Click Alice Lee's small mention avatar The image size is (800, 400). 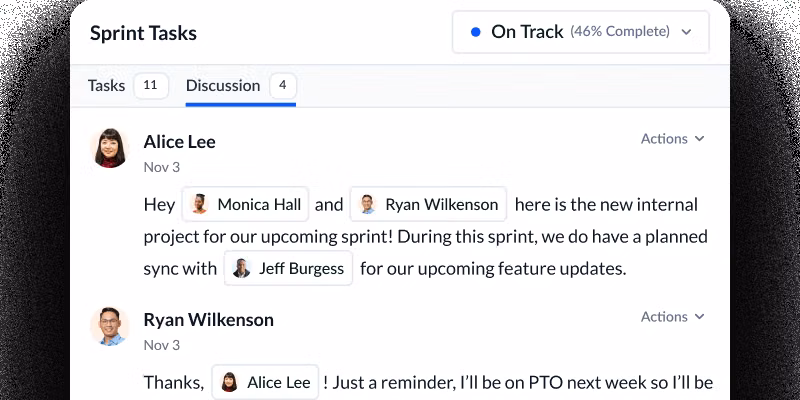[x=230, y=382]
